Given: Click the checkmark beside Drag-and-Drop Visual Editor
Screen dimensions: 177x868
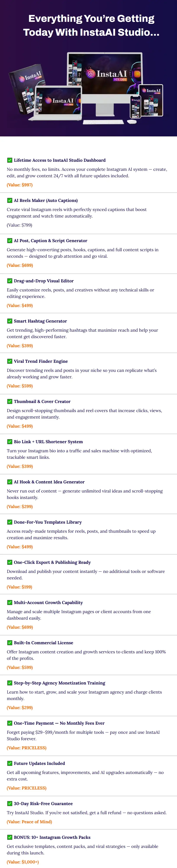Looking at the screenshot, I should [x=10, y=281].
